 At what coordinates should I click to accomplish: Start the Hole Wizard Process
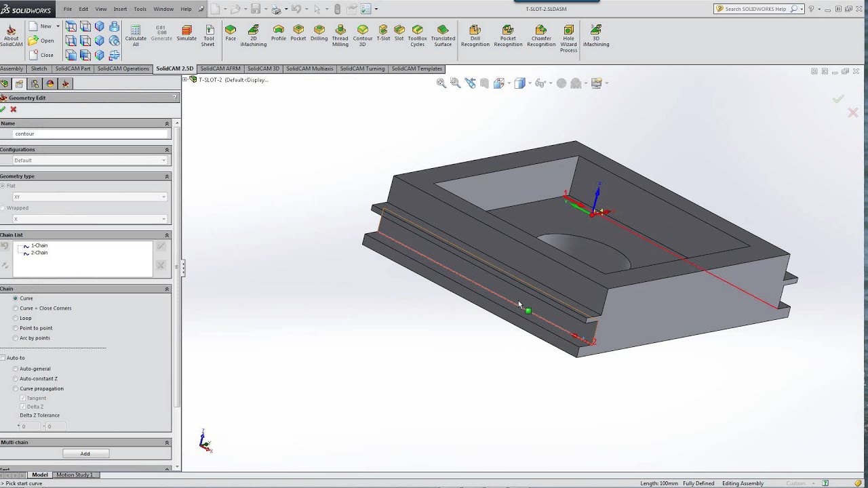tap(569, 39)
